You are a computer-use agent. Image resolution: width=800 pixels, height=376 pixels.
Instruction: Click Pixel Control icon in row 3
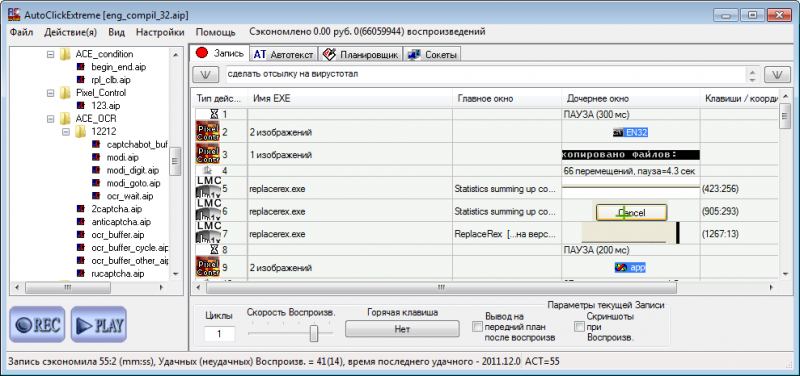click(208, 154)
